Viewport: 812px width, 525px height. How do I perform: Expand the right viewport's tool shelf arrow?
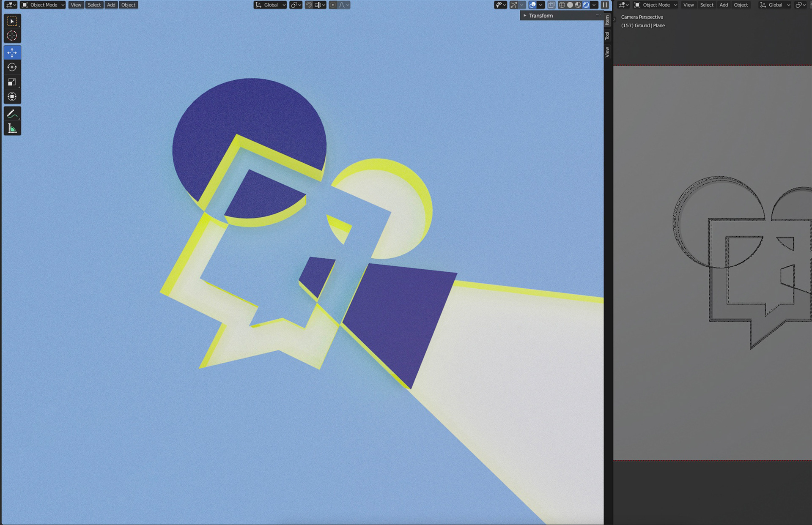614,19
